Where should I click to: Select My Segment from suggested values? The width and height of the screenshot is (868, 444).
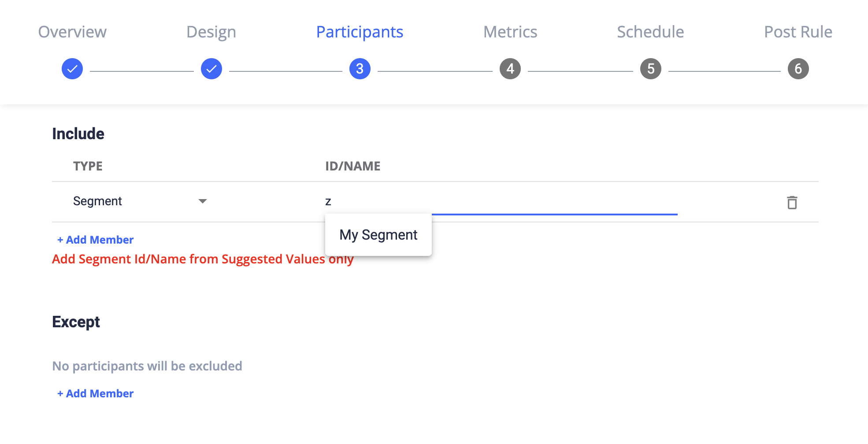pyautogui.click(x=378, y=234)
